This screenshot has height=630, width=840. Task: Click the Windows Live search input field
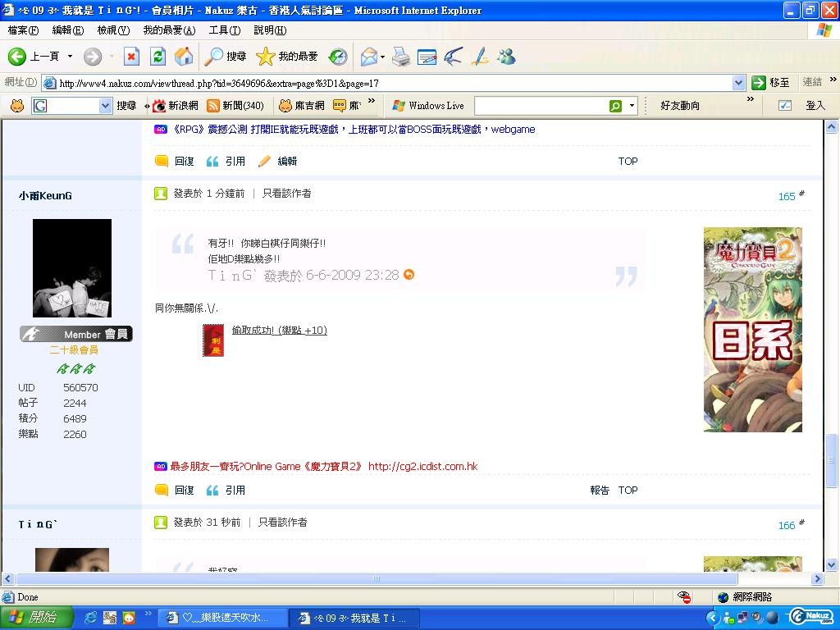[541, 106]
